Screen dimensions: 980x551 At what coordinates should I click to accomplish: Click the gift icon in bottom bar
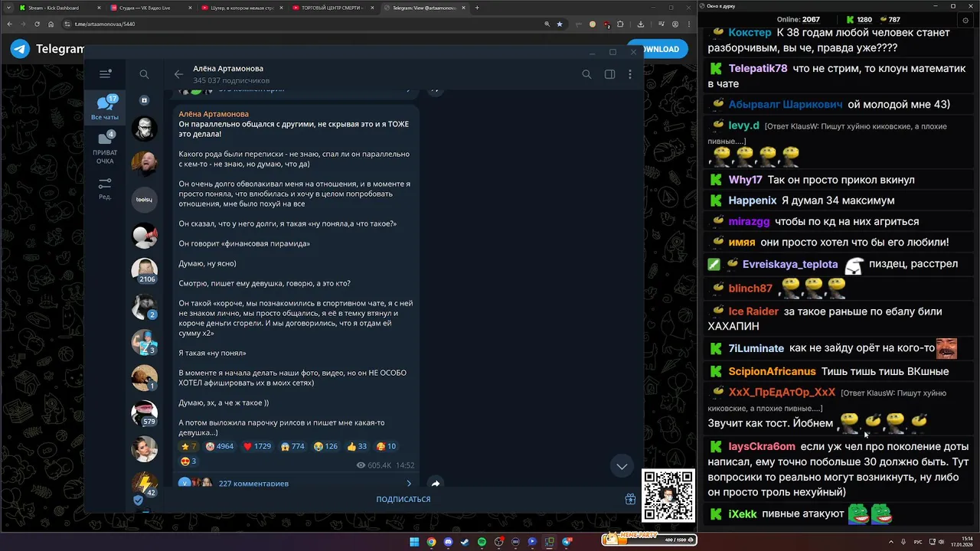630,499
